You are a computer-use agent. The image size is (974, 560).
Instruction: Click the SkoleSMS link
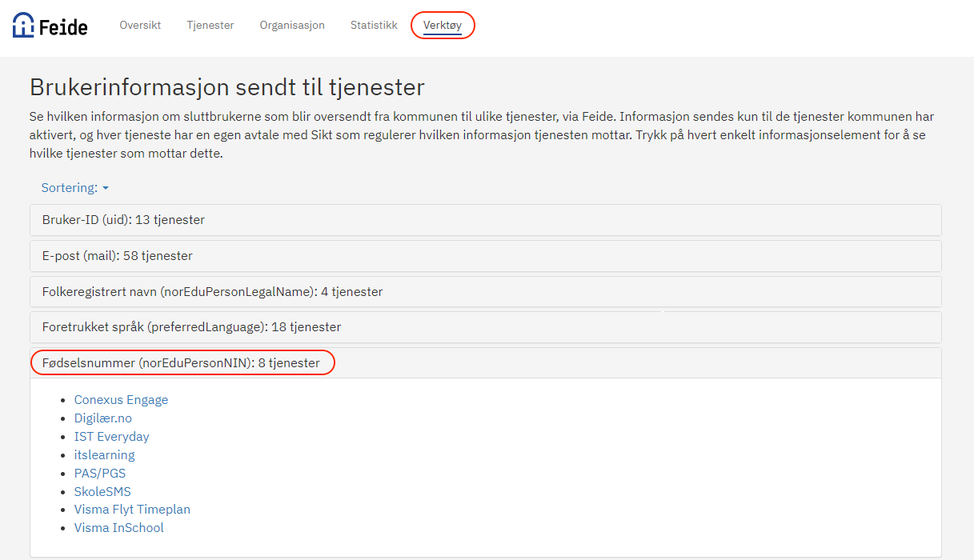(102, 491)
